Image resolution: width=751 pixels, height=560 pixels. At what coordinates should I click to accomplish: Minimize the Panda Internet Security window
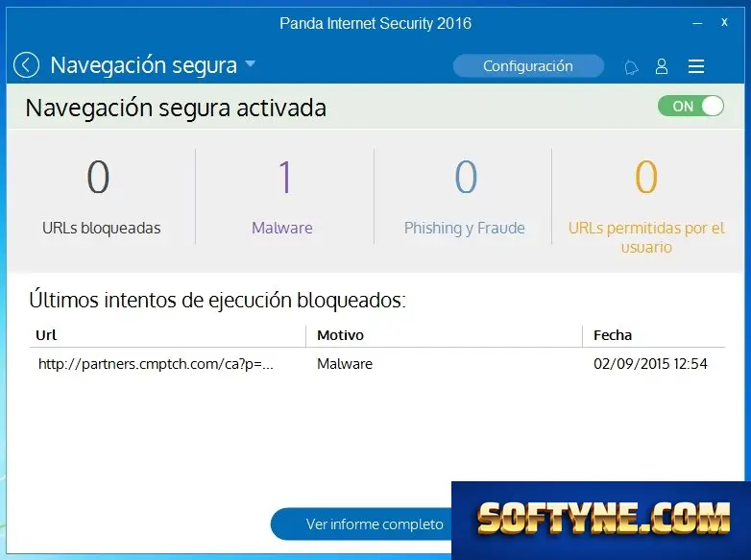coord(697,23)
